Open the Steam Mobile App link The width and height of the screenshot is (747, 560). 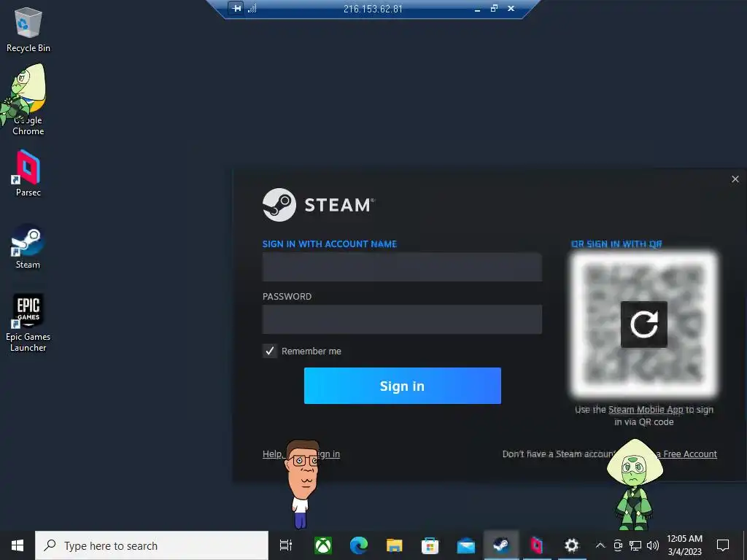pos(646,410)
